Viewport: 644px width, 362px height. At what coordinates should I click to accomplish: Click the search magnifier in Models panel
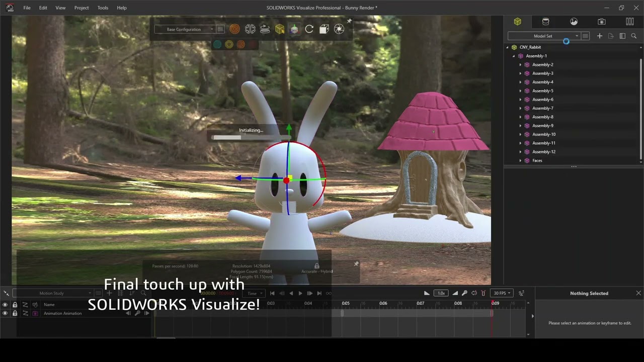tap(634, 36)
